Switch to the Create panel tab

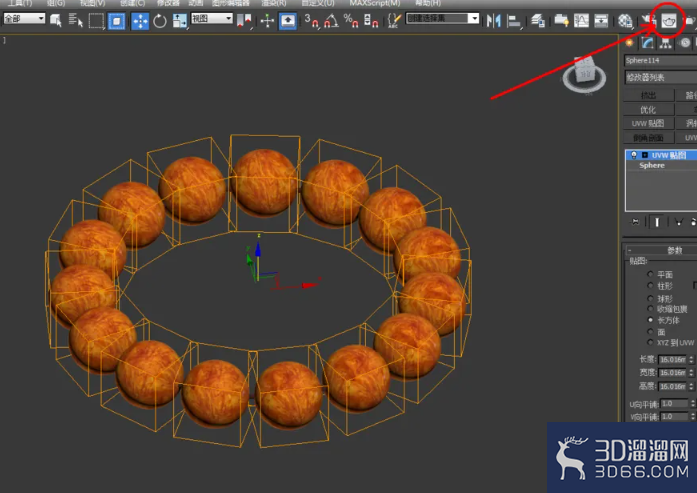tap(629, 43)
